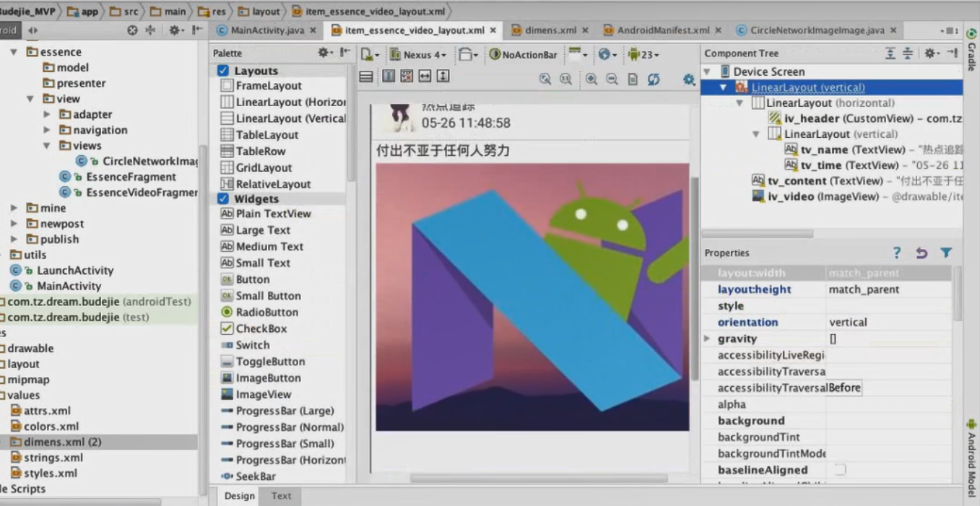
Task: Zoom out of the design preview
Action: tap(612, 79)
